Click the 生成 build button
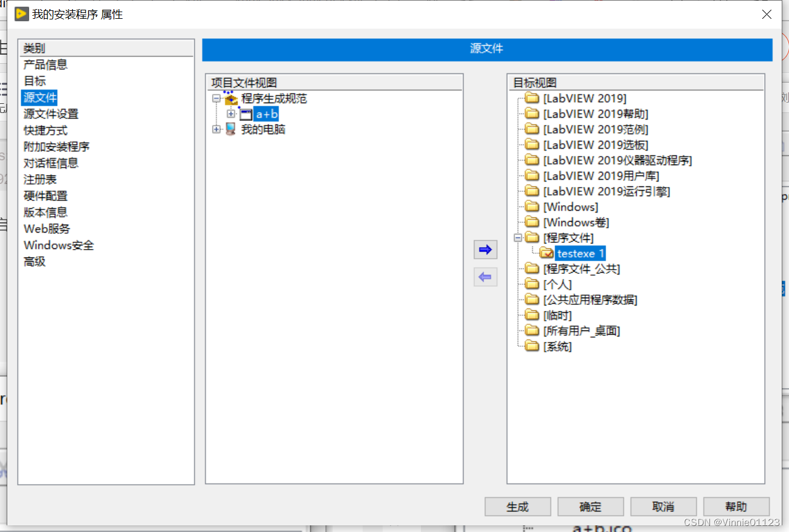 tap(517, 506)
